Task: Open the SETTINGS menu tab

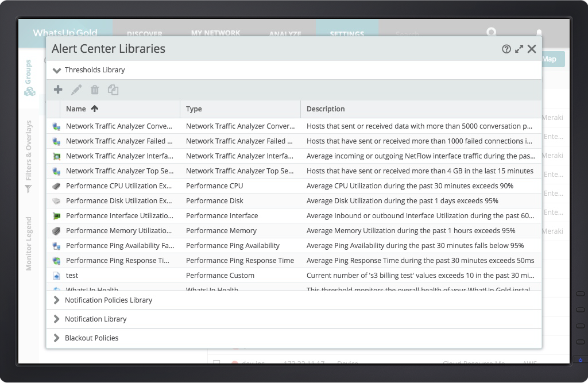Action: pos(347,33)
